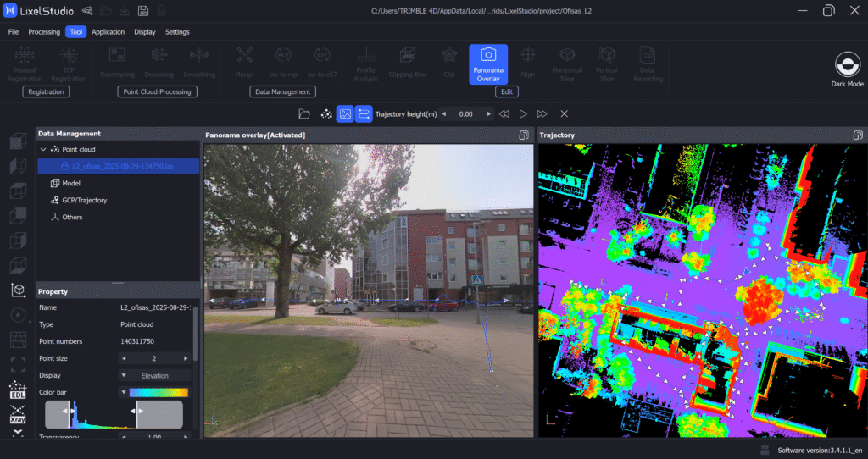Maximize the Trajectory panel
Screen dimensions: 868x459
(x=858, y=135)
